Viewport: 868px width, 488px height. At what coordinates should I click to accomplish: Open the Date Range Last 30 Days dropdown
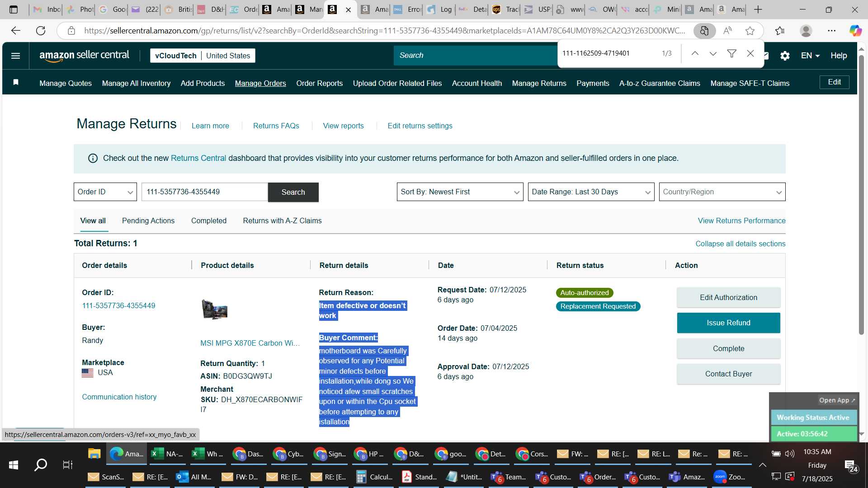point(591,192)
